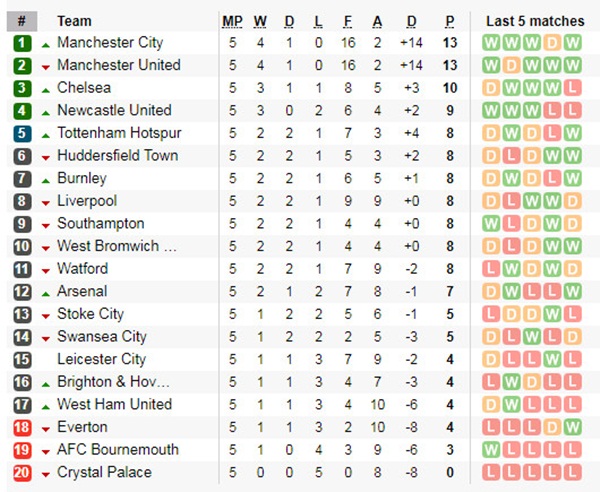Open the Tottenham Hotspur team link

point(114,133)
